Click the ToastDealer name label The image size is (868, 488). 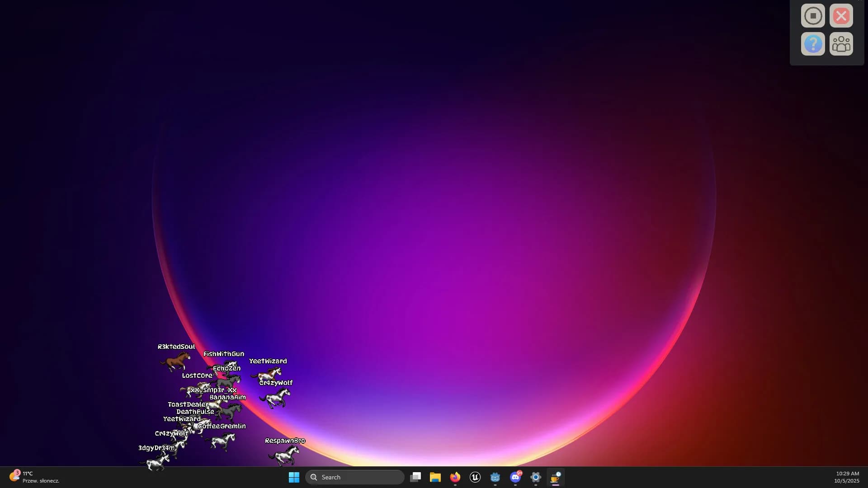tap(189, 404)
